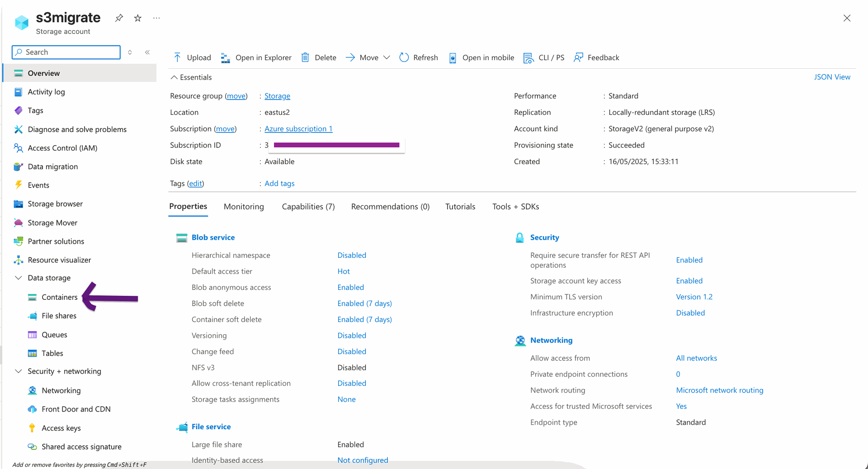Add storage account to favorites with star
The width and height of the screenshot is (868, 469).
(138, 18)
